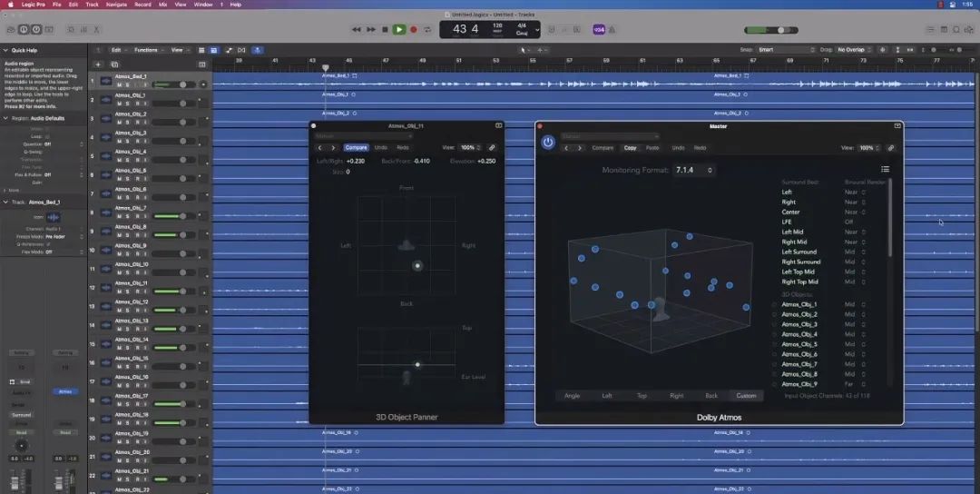Screen dimensions: 980x494
Task: Toggle the metronome click button
Action: 612,29
